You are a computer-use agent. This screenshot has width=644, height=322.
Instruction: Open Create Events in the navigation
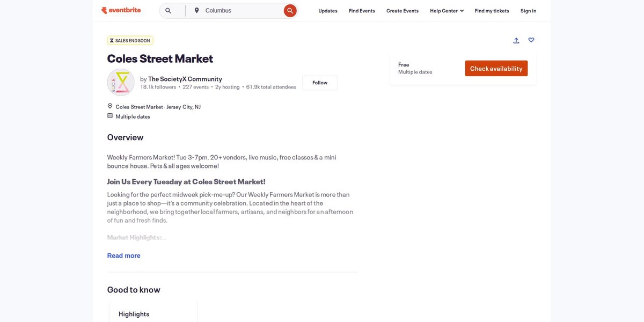coord(402,11)
